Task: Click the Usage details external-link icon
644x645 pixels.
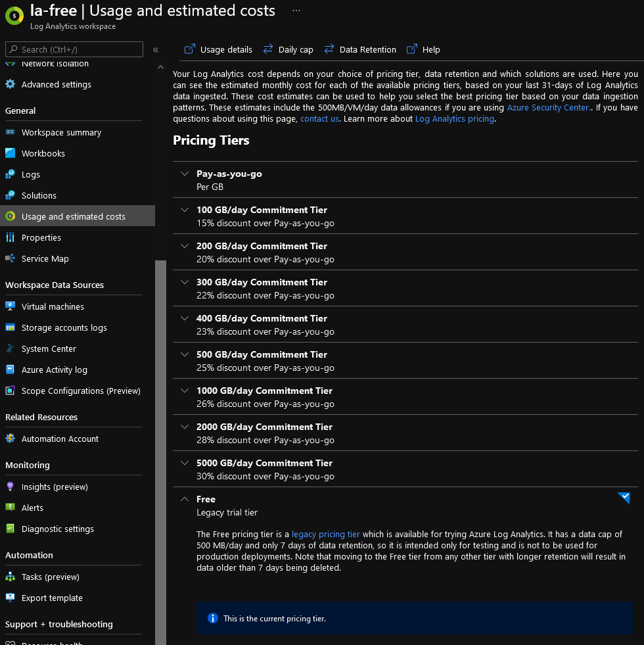Action: tap(189, 49)
